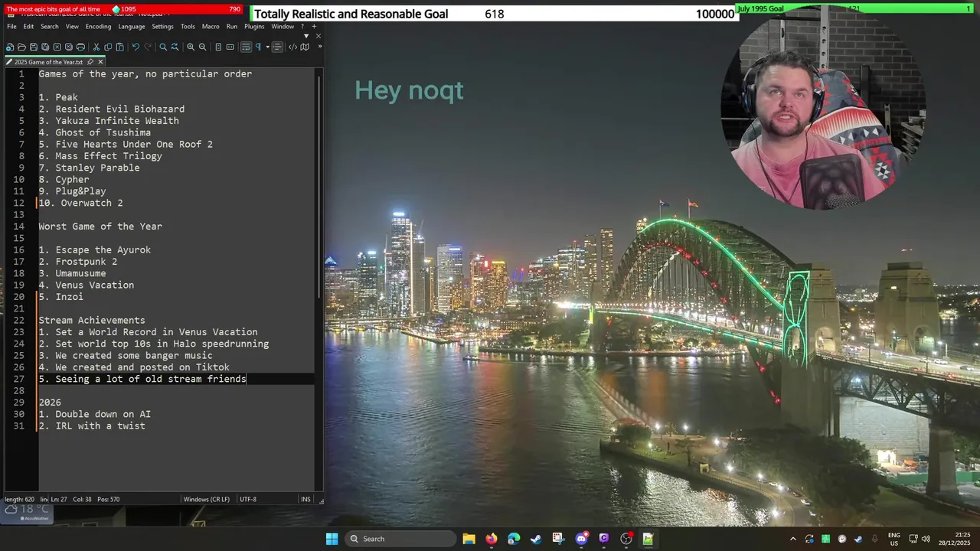Open the Search menu
The width and height of the screenshot is (980, 551).
coord(50,26)
